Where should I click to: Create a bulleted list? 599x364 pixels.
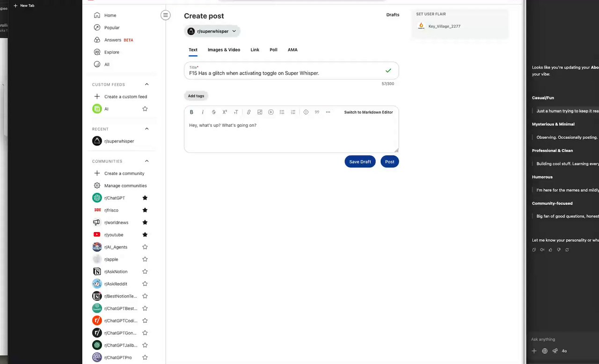tap(282, 112)
